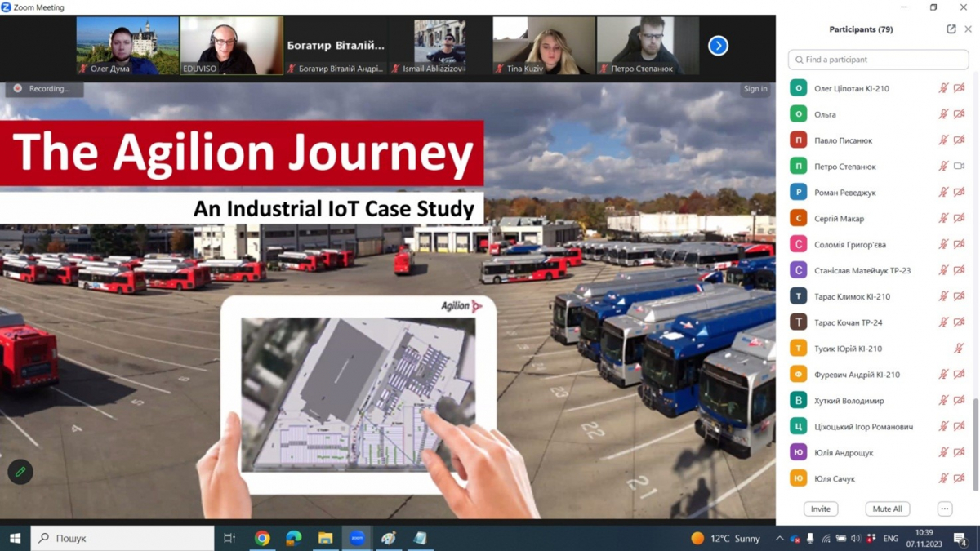Click the camera icon beside Петро Степанюк
The height and width of the screenshot is (551, 980).
coord(959,167)
